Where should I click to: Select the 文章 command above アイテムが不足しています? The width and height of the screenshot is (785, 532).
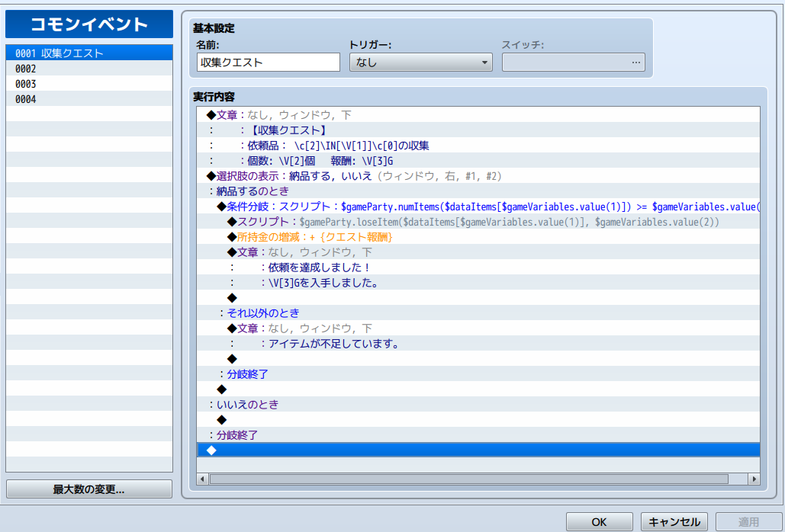click(x=478, y=328)
